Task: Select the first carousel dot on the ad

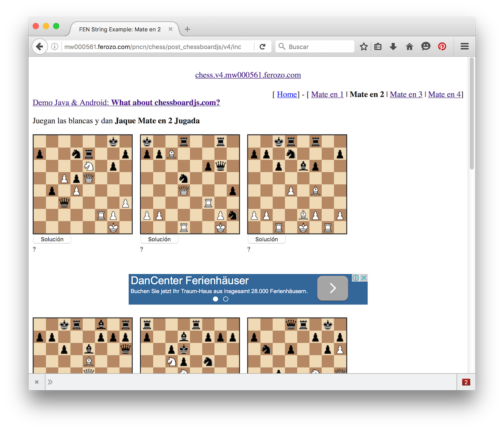Action: point(215,299)
